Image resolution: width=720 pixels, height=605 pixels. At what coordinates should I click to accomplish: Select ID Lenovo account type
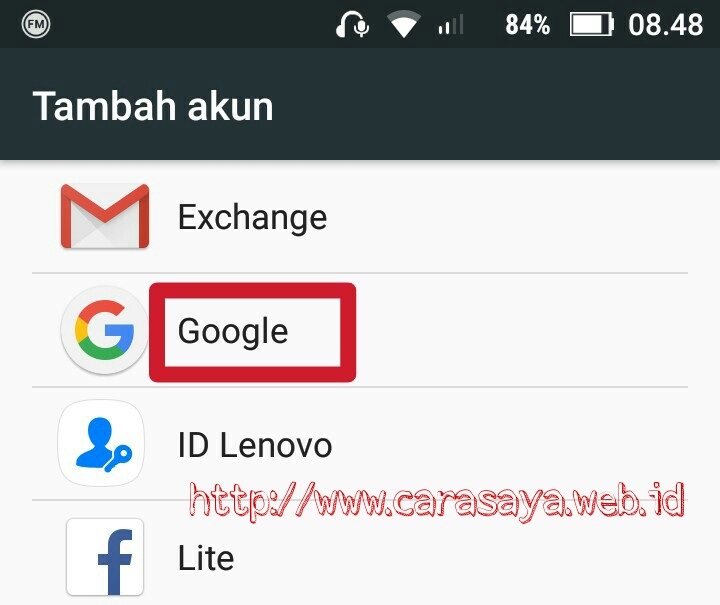(360, 444)
